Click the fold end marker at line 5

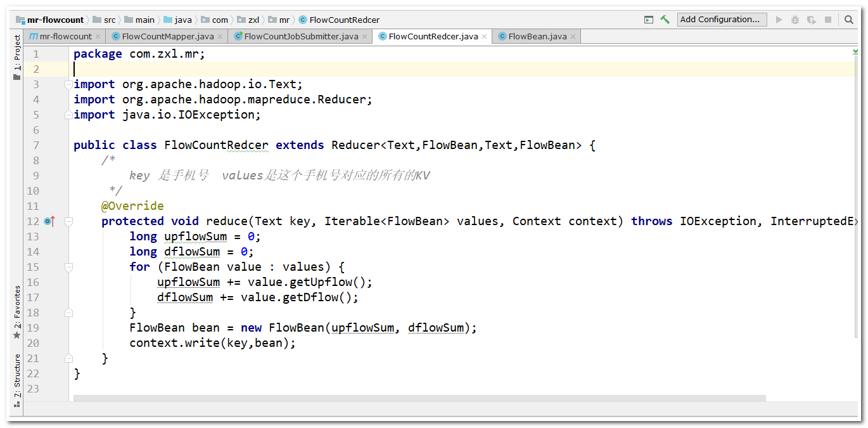tap(68, 115)
